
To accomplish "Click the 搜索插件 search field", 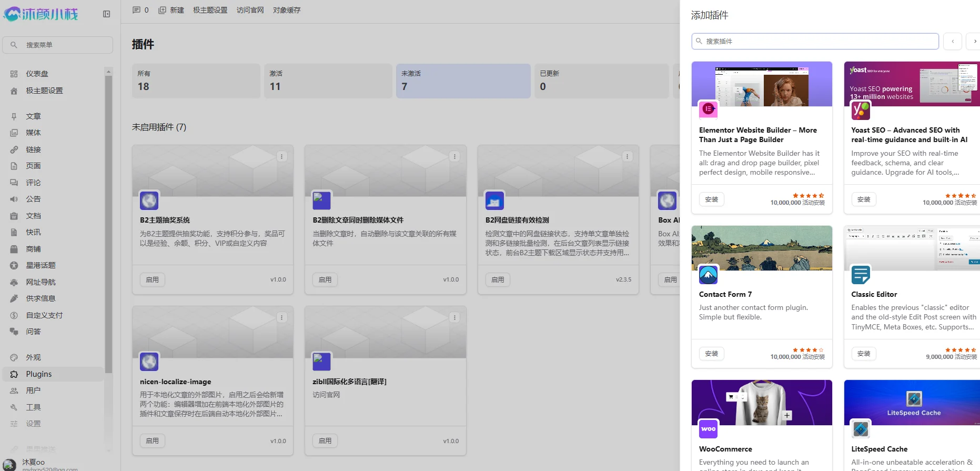I will 815,41.
